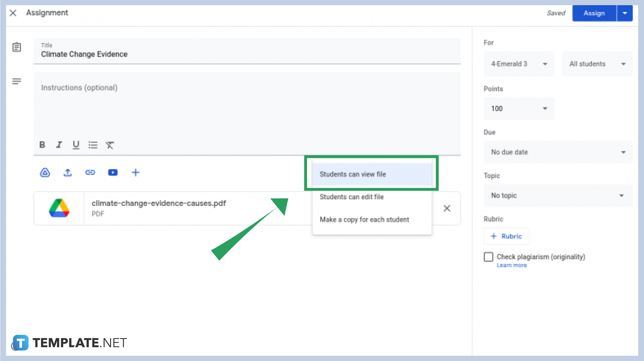
Task: Insert a link attachment
Action: tap(90, 172)
